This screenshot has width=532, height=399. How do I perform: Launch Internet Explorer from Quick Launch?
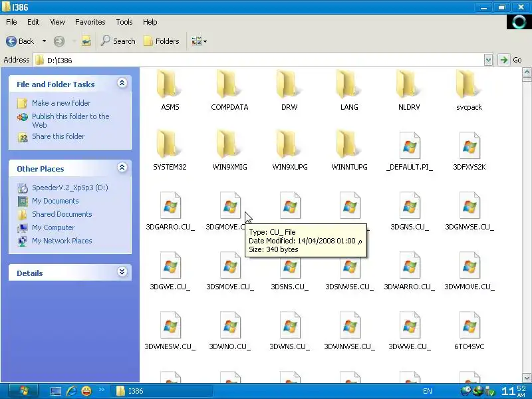71,391
